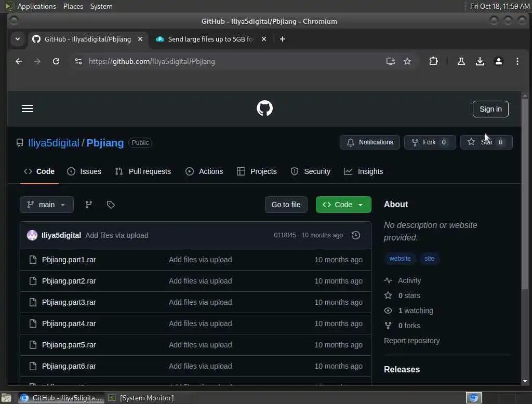Open file Pbjiang.part5.rar
Screen dimensions: 532x404
69,345
